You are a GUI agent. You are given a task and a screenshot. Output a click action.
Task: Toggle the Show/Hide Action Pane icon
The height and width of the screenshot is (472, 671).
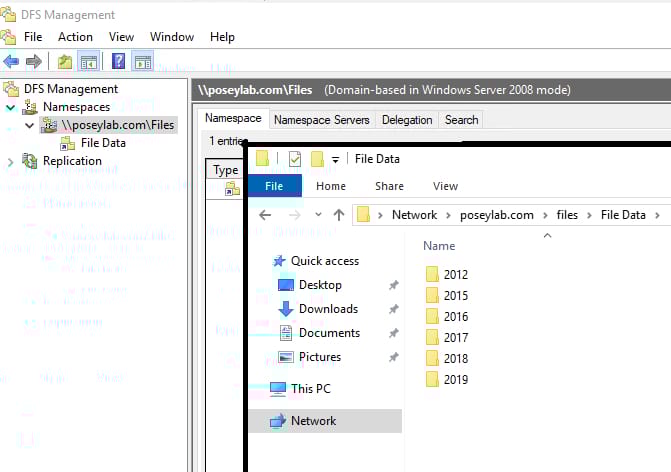[x=143, y=62]
